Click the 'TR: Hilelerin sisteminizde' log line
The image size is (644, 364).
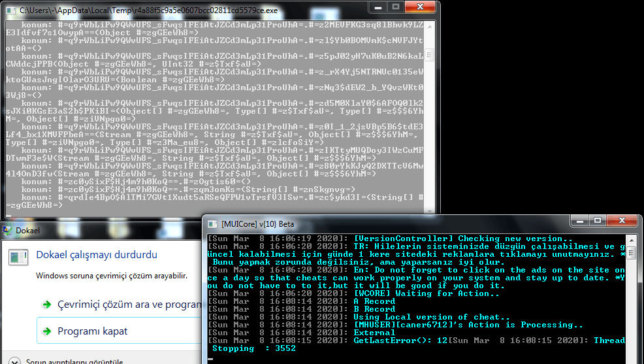(x=489, y=246)
